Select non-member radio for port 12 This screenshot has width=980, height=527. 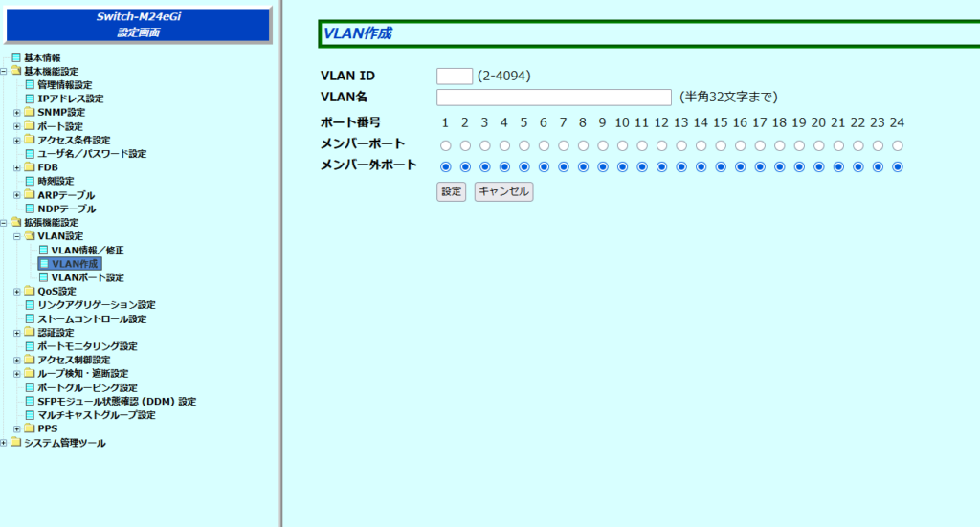(662, 167)
